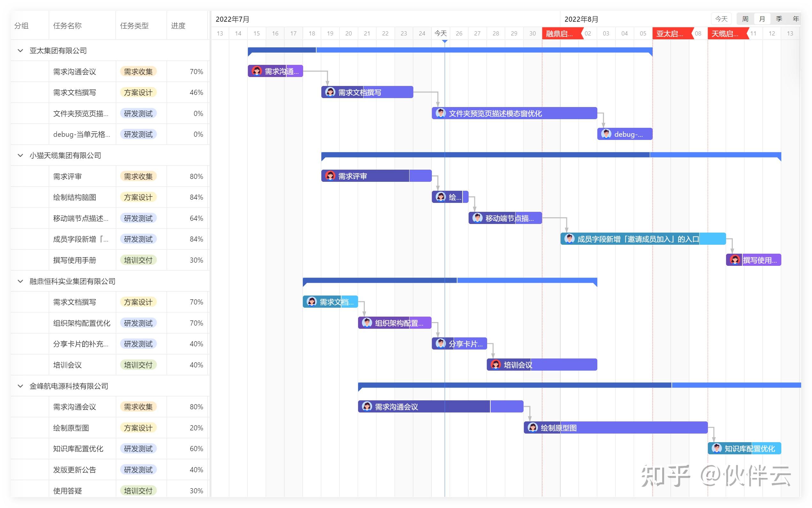This screenshot has height=508, width=812.
Task: Click avatar on 需求评审 Gantt bar
Action: tap(330, 176)
